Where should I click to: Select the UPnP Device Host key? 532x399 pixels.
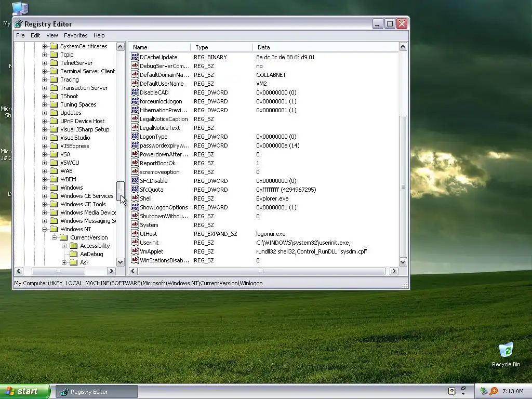[x=82, y=121]
